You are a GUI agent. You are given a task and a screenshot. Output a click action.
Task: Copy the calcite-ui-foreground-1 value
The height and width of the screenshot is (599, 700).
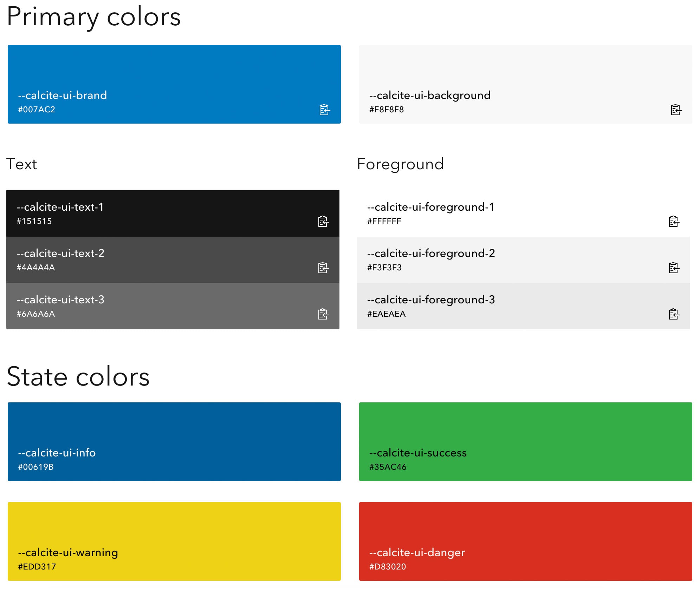click(x=674, y=221)
